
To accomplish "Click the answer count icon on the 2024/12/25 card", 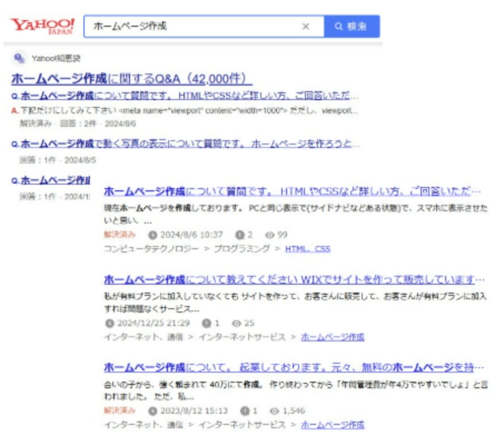I will tap(206, 323).
